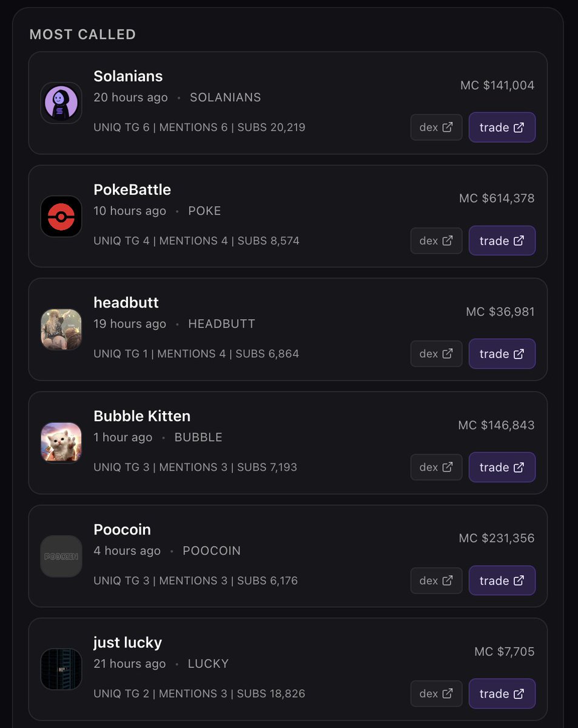
Task: Open dex link for Bubble Kitten
Action: pos(436,467)
